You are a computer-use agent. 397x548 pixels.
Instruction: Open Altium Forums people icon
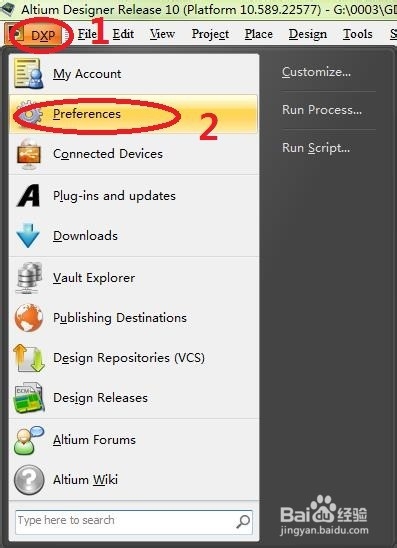29,440
